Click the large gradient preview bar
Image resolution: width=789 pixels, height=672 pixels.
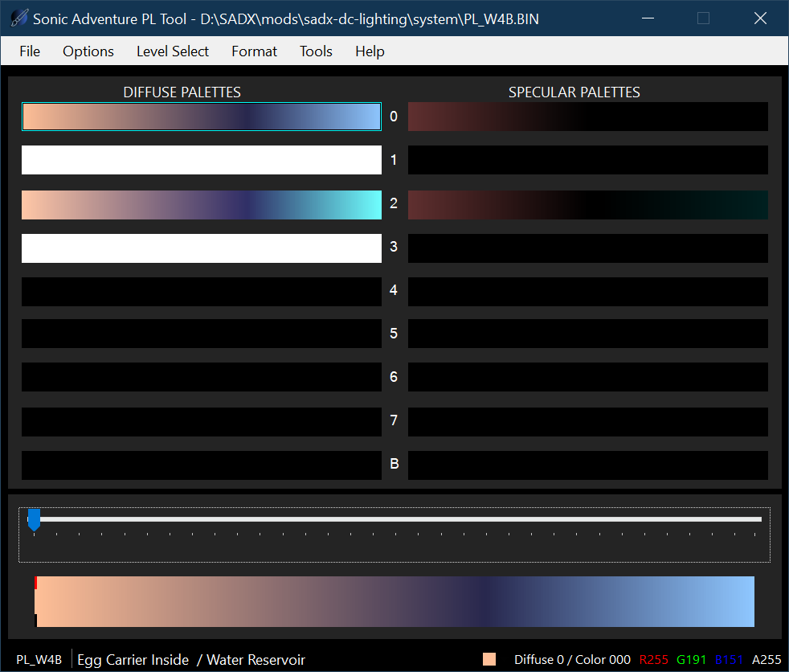coord(394,601)
